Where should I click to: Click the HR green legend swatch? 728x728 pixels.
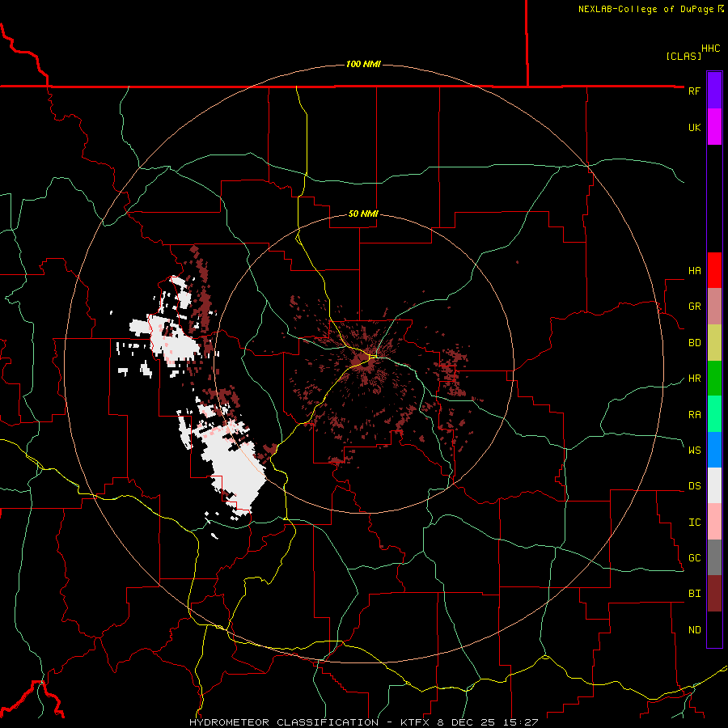click(x=714, y=378)
